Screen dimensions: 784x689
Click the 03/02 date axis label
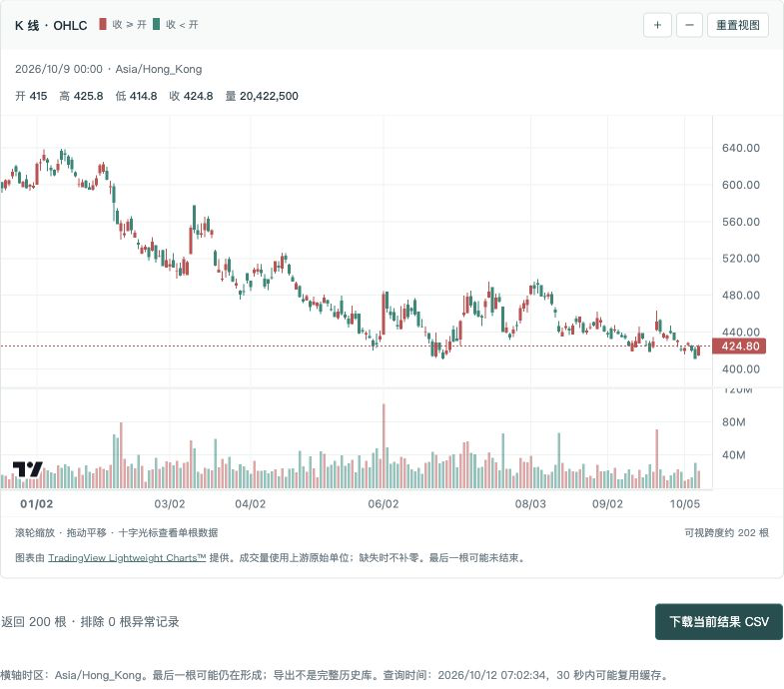(170, 504)
